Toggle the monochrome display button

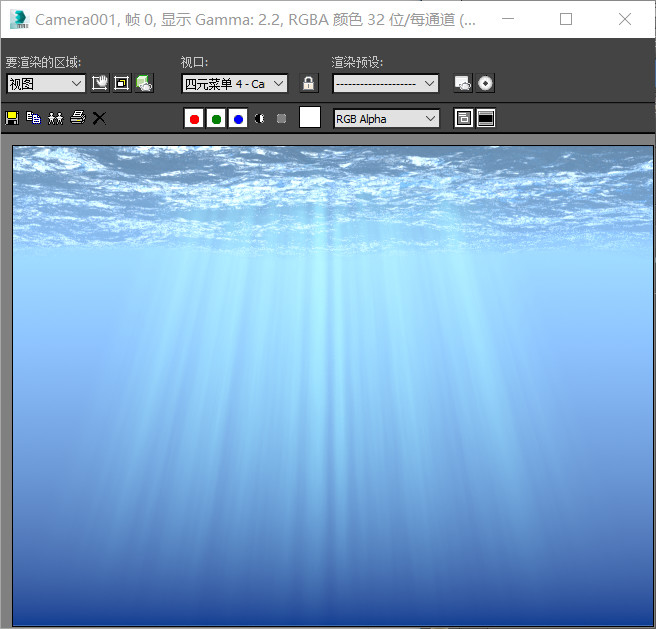pos(282,119)
